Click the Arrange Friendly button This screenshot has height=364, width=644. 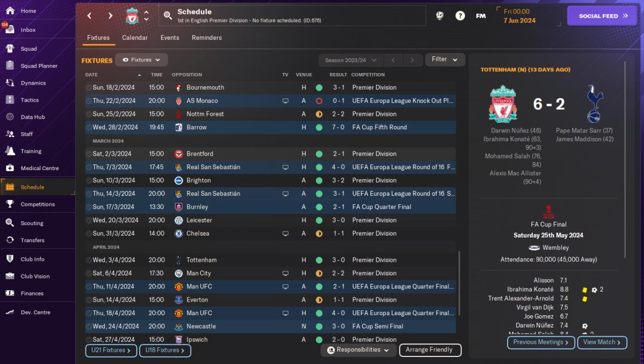pyautogui.click(x=429, y=350)
